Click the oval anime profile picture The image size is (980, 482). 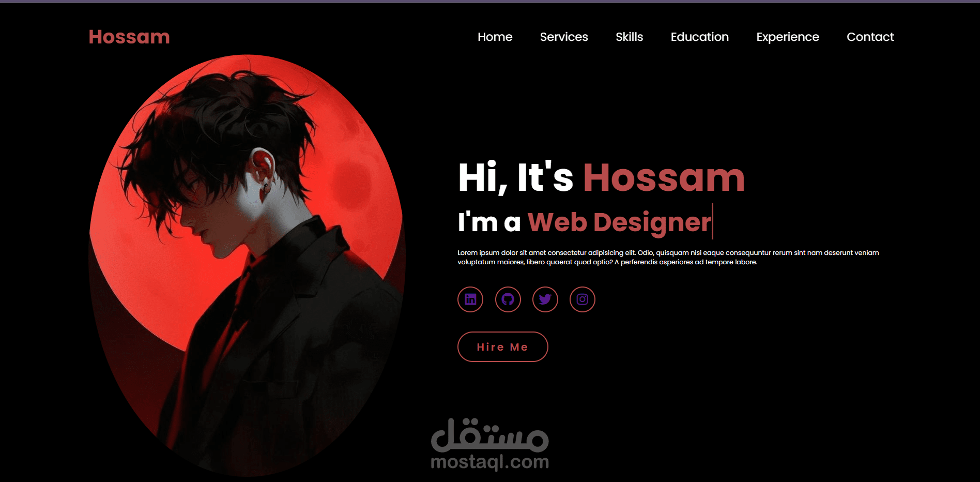click(247, 265)
